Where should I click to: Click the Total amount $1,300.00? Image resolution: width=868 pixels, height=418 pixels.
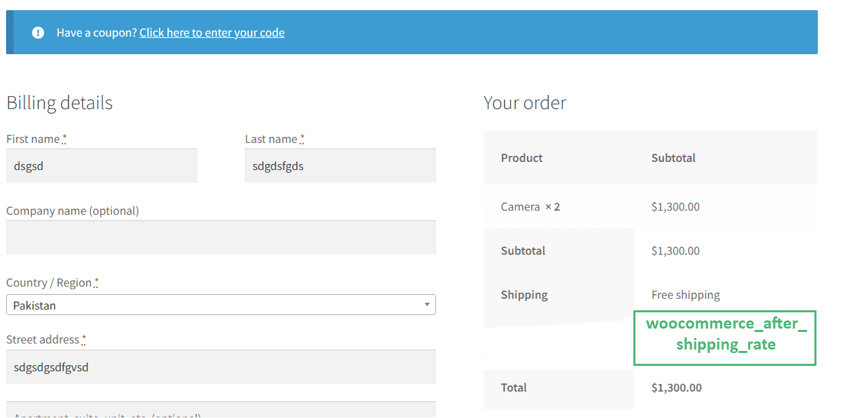(676, 388)
